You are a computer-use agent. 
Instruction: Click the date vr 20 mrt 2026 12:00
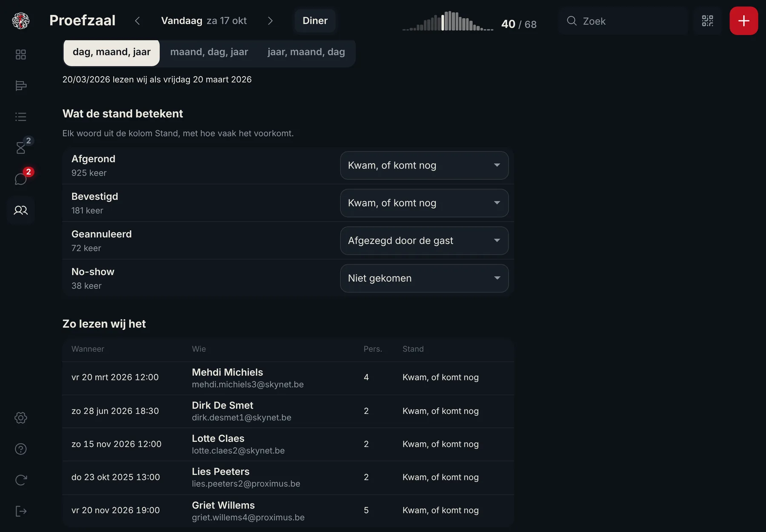pos(115,377)
